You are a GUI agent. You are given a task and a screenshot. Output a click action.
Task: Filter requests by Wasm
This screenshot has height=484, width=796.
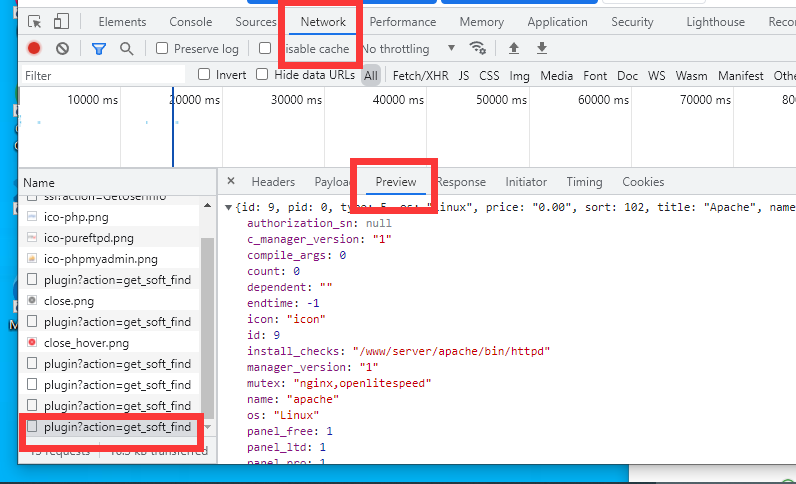coord(691,76)
